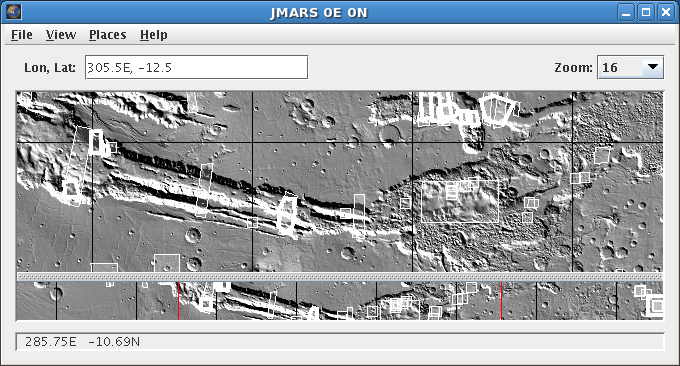Image resolution: width=680 pixels, height=366 pixels.
Task: Click the right red boundary line in panner view
Action: coord(501,301)
